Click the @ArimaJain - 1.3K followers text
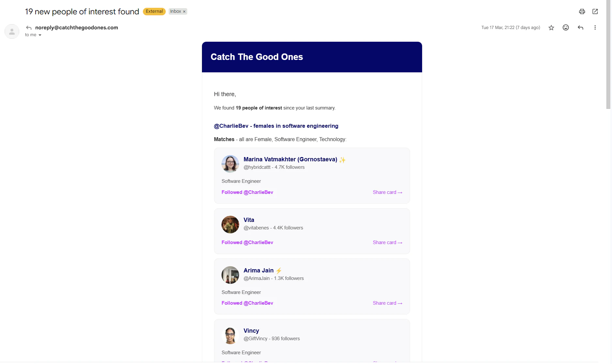Image resolution: width=612 pixels, height=364 pixels. point(274,278)
